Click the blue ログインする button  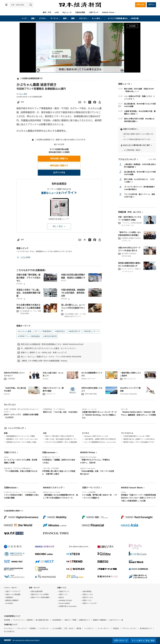point(59,172)
